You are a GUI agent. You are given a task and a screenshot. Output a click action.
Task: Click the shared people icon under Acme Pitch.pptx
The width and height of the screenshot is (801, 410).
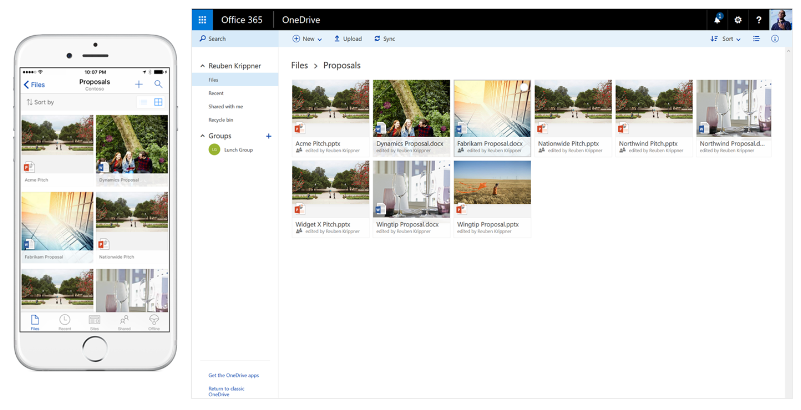pos(299,151)
